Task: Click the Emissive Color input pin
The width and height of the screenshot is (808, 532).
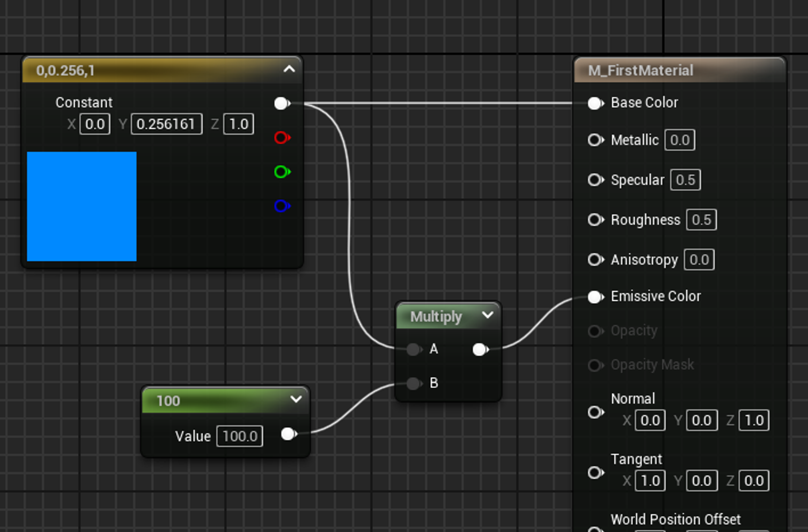Action: tap(595, 297)
